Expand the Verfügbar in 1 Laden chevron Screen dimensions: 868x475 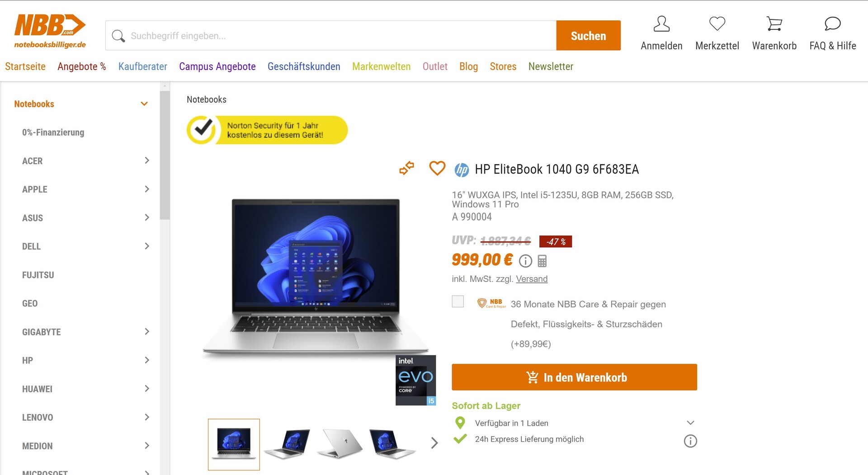pyautogui.click(x=690, y=423)
